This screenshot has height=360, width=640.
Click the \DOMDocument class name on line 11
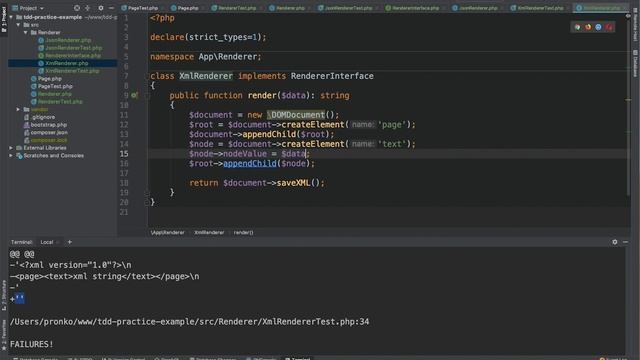[296, 115]
